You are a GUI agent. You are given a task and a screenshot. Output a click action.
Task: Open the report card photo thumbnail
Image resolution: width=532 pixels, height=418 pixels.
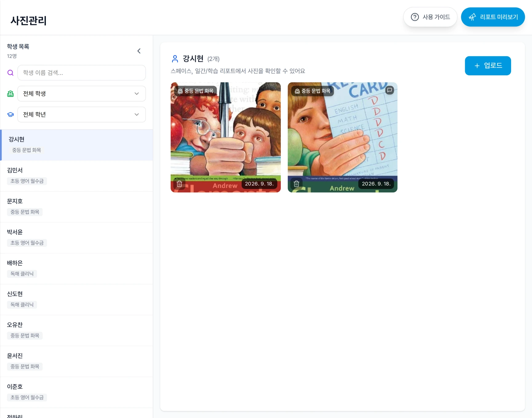click(342, 137)
